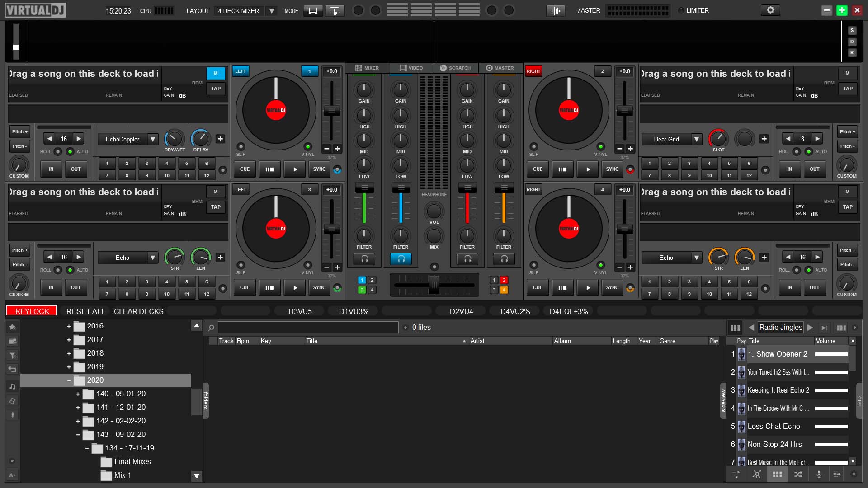This screenshot has width=868, height=488.
Task: Click CLEAR DECKS button
Action: (x=138, y=311)
